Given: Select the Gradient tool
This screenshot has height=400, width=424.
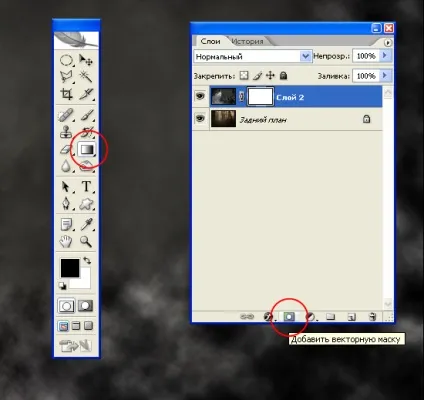Looking at the screenshot, I should point(87,150).
